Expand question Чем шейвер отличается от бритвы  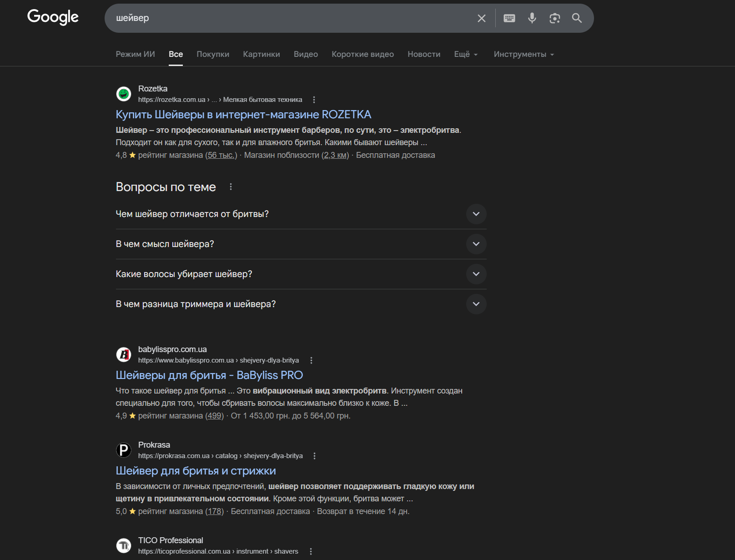coord(476,214)
